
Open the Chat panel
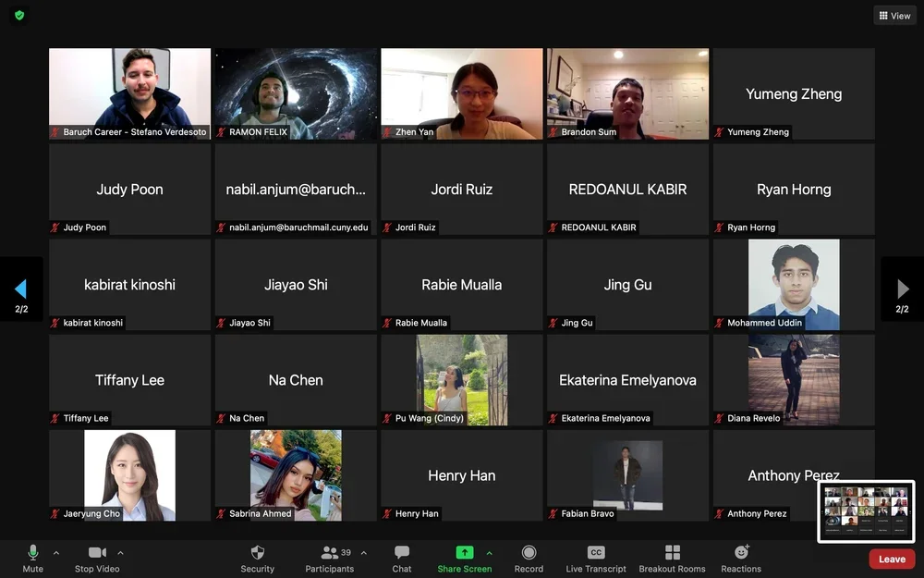tap(402, 559)
